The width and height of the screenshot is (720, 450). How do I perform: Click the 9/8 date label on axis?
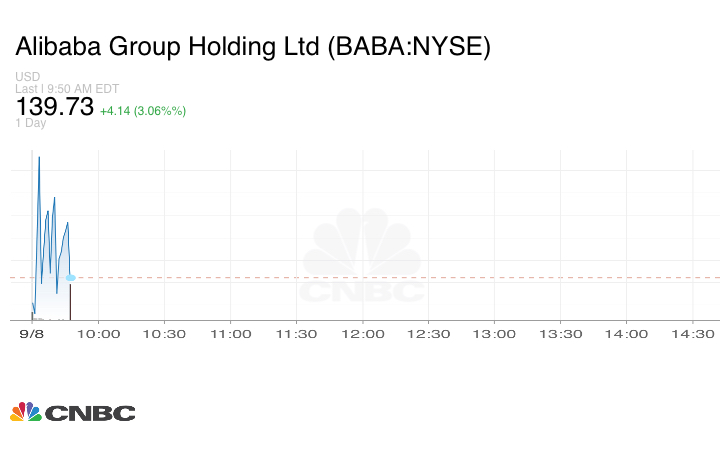click(x=33, y=334)
